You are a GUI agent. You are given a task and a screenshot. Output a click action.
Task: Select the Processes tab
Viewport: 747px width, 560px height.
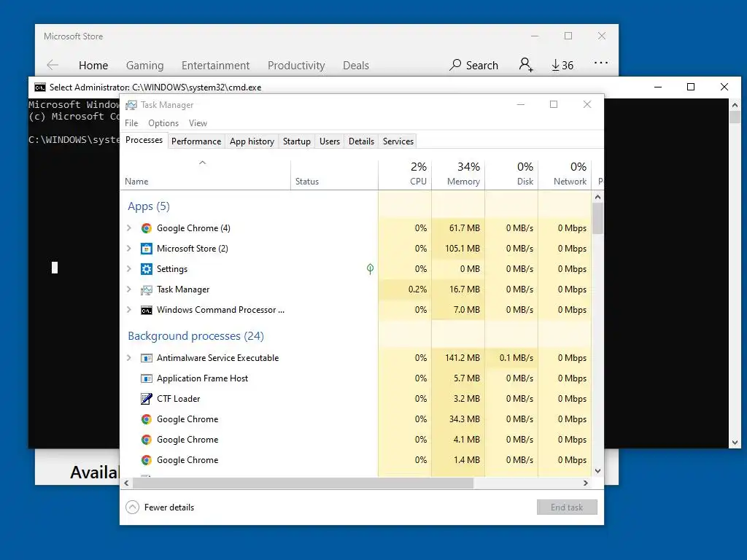(x=144, y=140)
